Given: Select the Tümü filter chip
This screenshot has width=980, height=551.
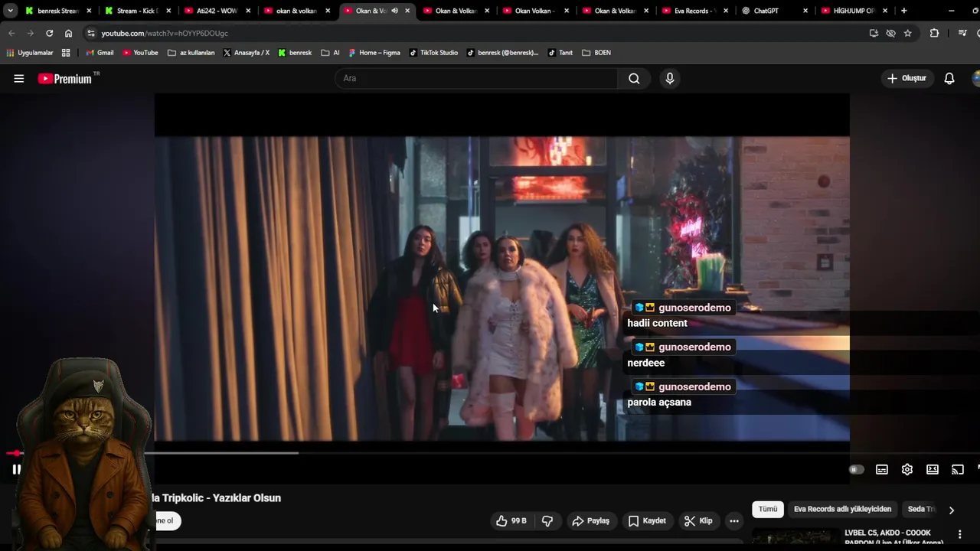Looking at the screenshot, I should [768, 509].
